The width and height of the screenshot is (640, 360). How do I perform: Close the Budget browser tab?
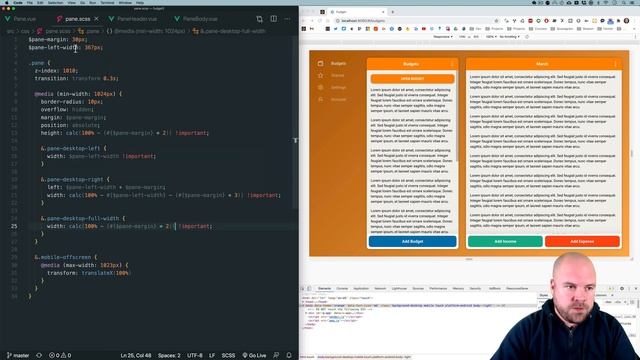pos(383,12)
